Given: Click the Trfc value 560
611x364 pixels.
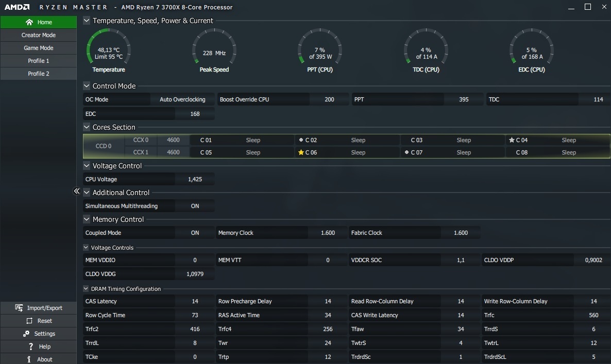Looking at the screenshot, I should click(593, 315).
